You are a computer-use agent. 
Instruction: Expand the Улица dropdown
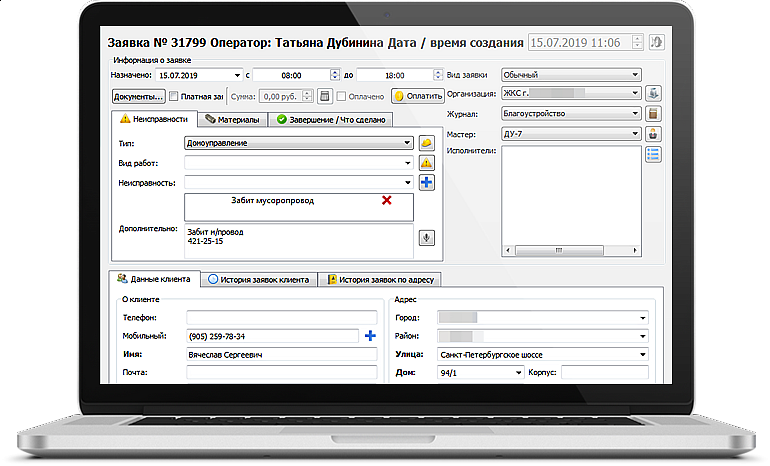tap(642, 355)
